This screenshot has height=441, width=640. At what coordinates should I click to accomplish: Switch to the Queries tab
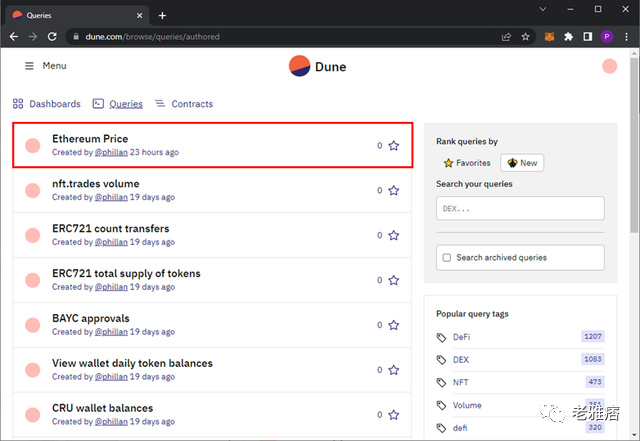click(118, 104)
